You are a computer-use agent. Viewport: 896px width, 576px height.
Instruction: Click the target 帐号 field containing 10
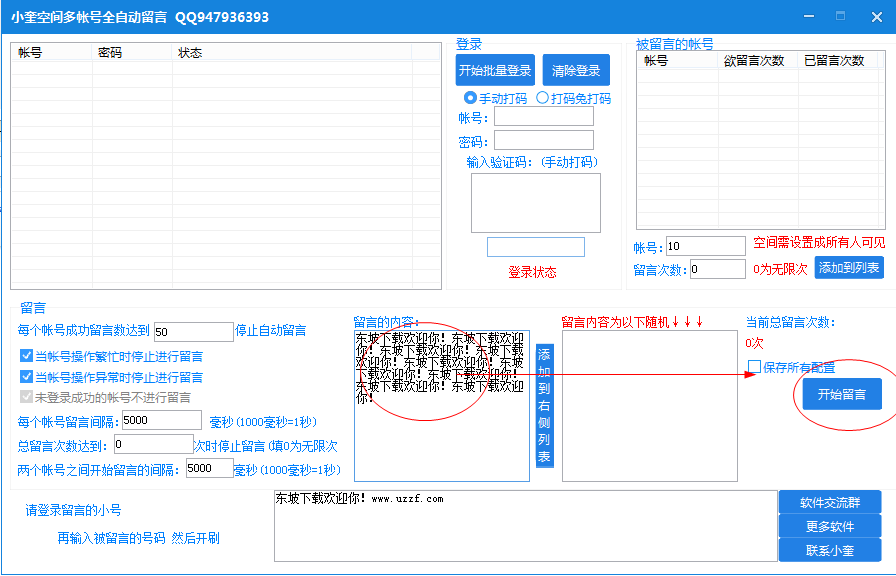tap(706, 246)
